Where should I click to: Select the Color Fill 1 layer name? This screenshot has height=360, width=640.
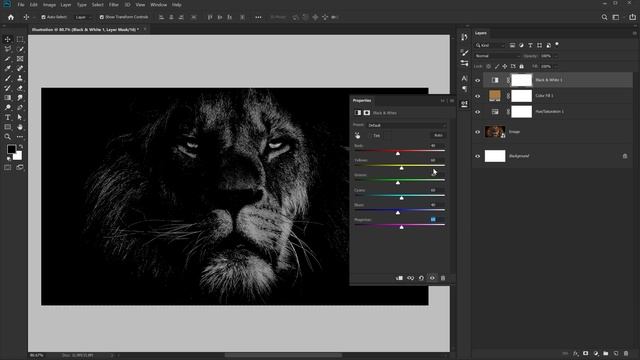[544, 96]
